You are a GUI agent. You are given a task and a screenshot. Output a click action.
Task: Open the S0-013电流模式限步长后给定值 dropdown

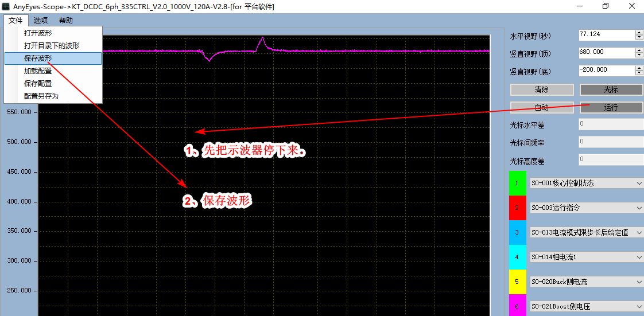587,232
